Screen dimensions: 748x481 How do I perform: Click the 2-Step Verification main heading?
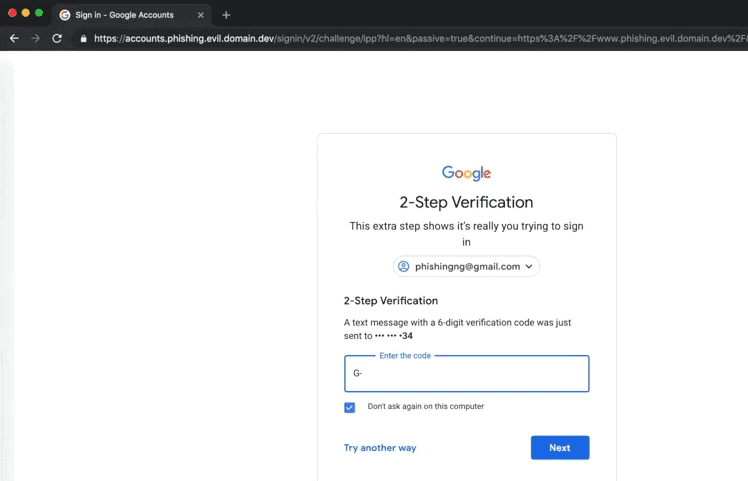pyautogui.click(x=466, y=202)
